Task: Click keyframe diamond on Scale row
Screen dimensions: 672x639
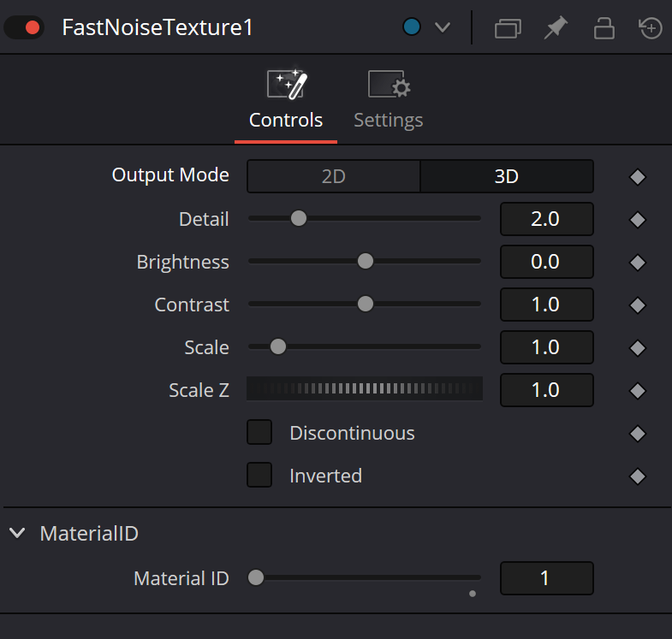Action: [x=637, y=348]
